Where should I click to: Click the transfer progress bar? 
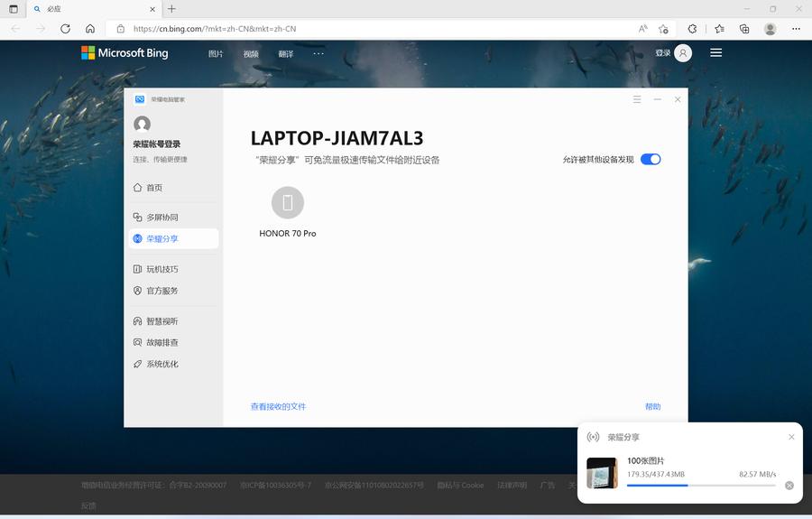point(701,486)
